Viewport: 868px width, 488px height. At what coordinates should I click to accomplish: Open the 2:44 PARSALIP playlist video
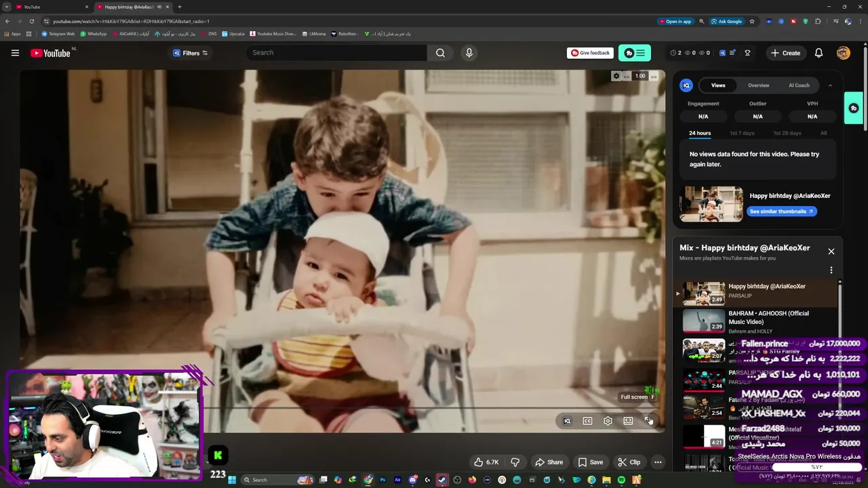coord(704,380)
